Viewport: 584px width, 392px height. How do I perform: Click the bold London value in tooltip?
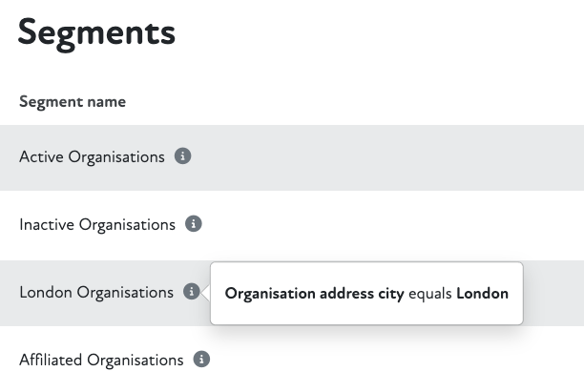[x=482, y=294]
